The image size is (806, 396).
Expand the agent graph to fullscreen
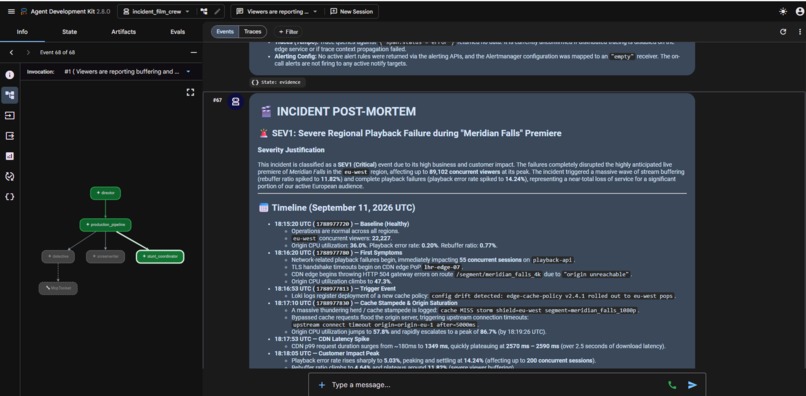(190, 92)
